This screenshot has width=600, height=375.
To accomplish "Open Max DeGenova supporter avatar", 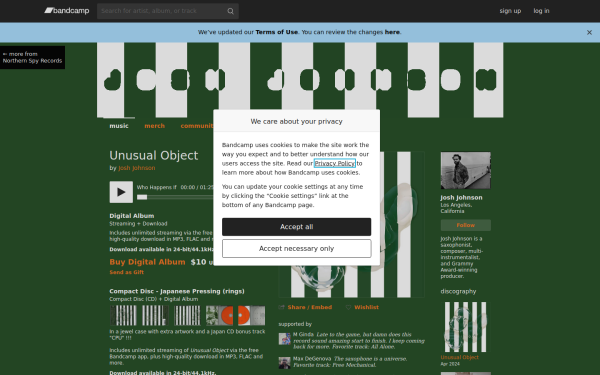I will (x=284, y=363).
